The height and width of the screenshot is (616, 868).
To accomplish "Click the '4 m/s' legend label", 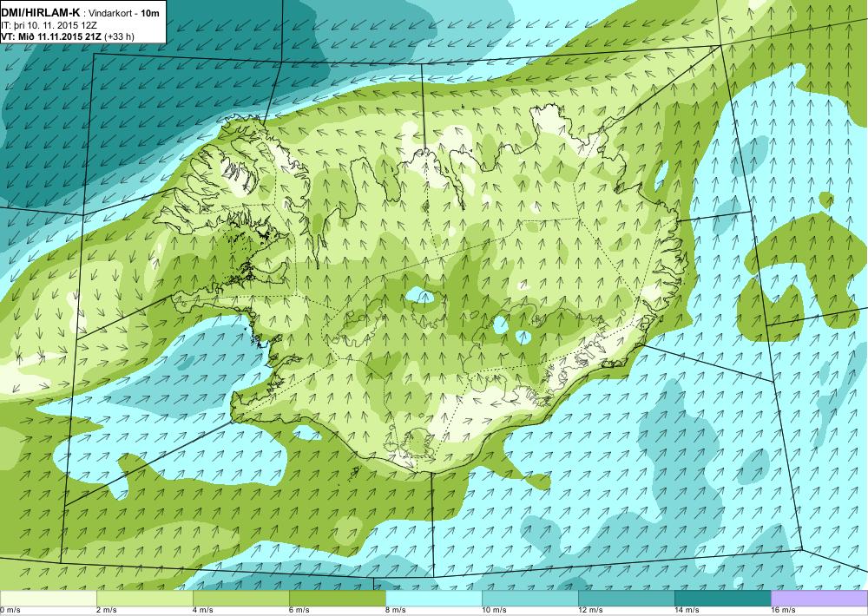I will pos(203,611).
